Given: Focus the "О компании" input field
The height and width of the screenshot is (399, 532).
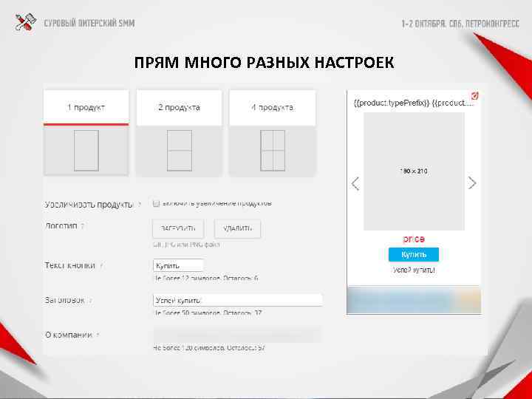Looking at the screenshot, I should pos(237,335).
